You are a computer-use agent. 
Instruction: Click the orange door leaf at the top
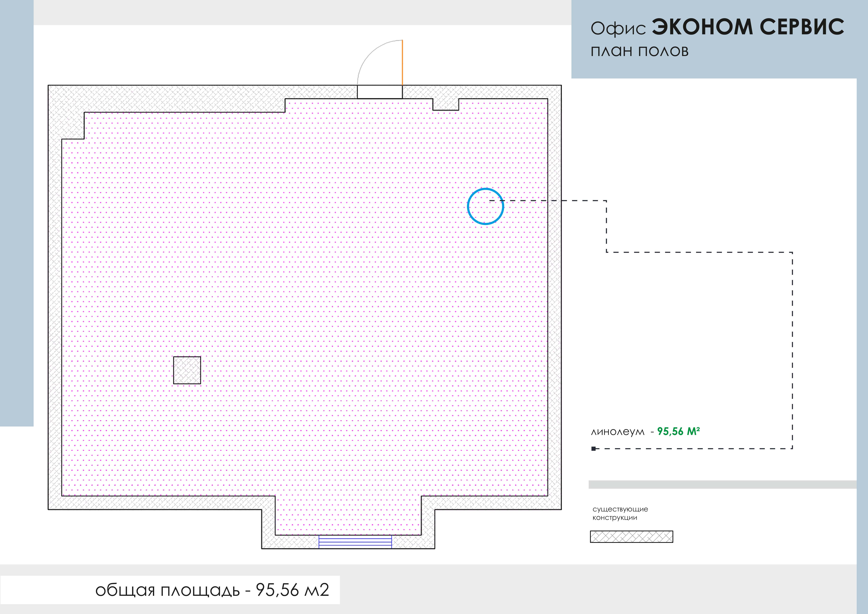coord(402,62)
